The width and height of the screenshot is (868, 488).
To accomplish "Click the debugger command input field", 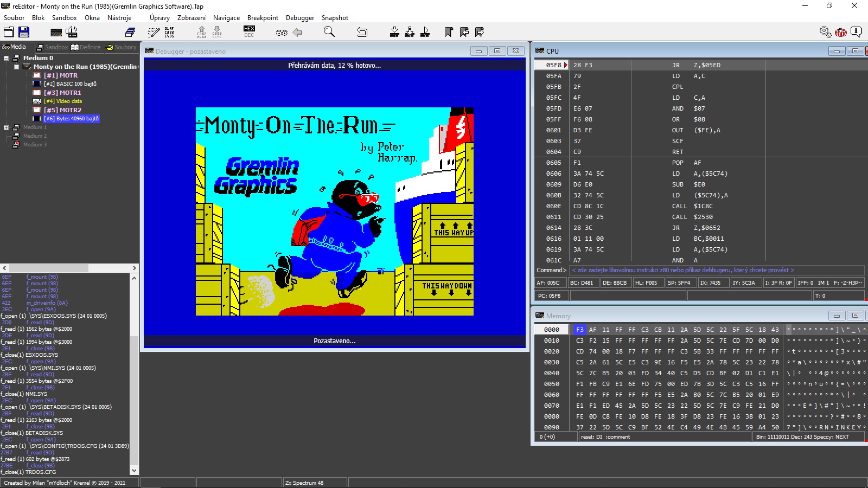I will tap(716, 270).
